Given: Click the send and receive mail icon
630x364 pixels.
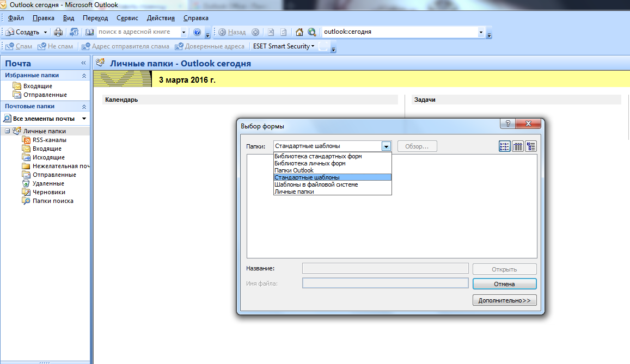Looking at the screenshot, I should (x=74, y=32).
